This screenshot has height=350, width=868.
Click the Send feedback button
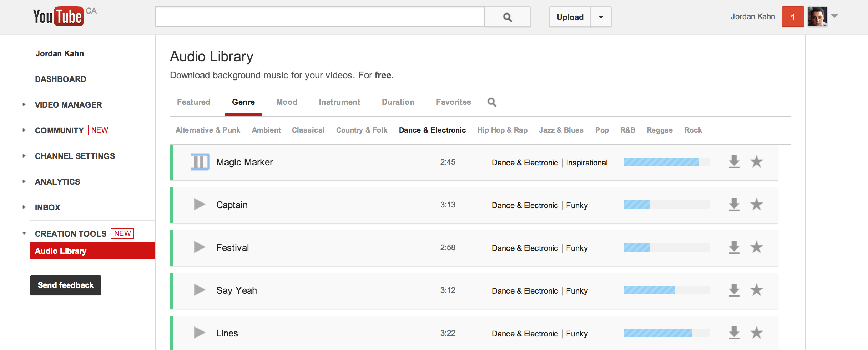pos(66,285)
